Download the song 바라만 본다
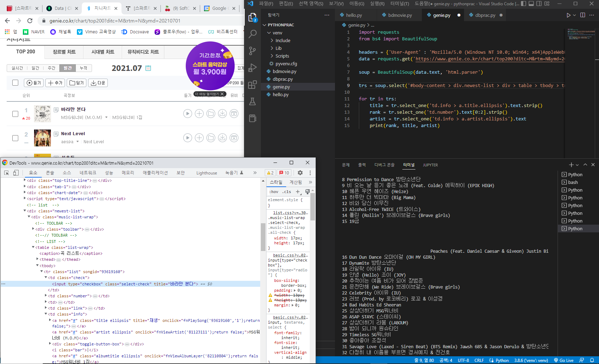Viewport: 599px width, 364px height. pyautogui.click(x=223, y=113)
